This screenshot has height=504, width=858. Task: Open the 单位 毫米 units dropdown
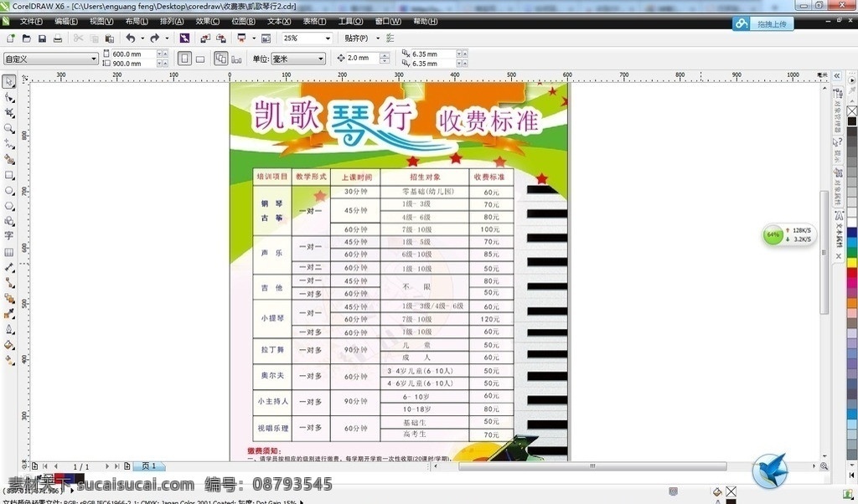point(321,59)
